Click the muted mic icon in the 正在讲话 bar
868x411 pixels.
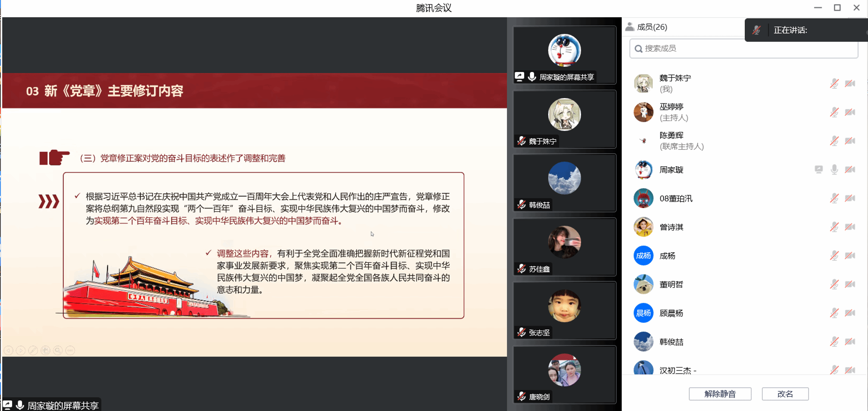point(756,30)
